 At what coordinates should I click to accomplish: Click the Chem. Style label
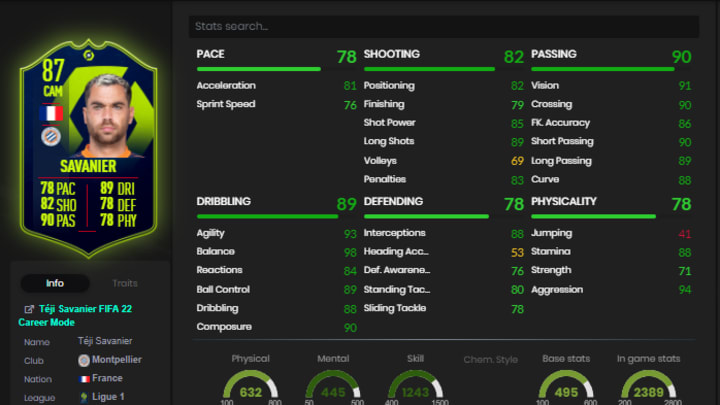490,360
